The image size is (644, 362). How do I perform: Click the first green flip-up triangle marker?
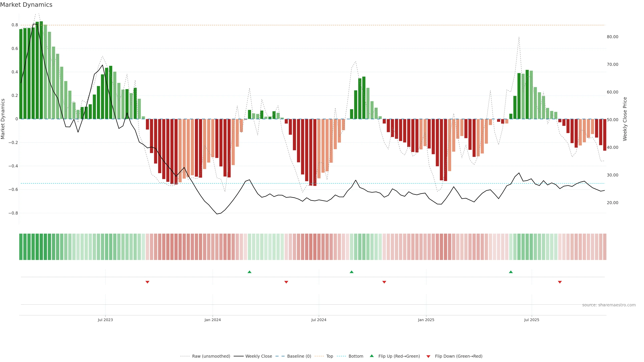(x=249, y=272)
